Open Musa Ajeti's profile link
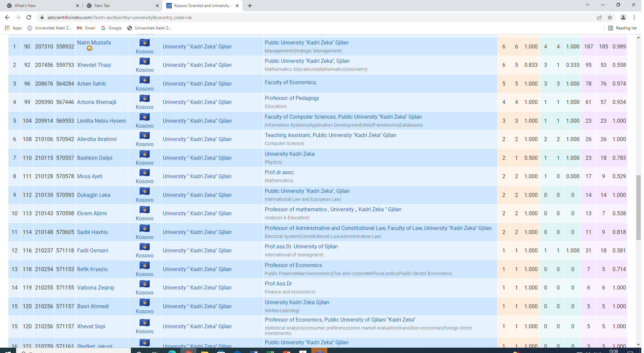 coord(90,176)
